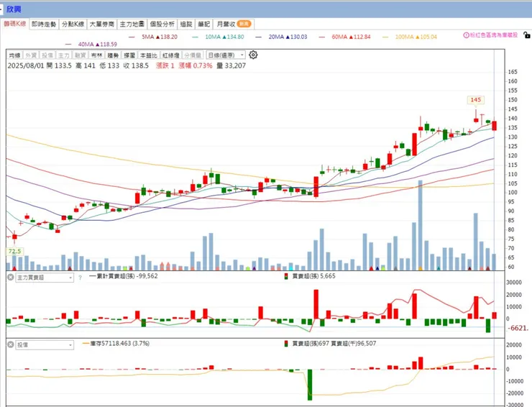Click the pink info circle icon
The image size is (532, 407).
466,35
